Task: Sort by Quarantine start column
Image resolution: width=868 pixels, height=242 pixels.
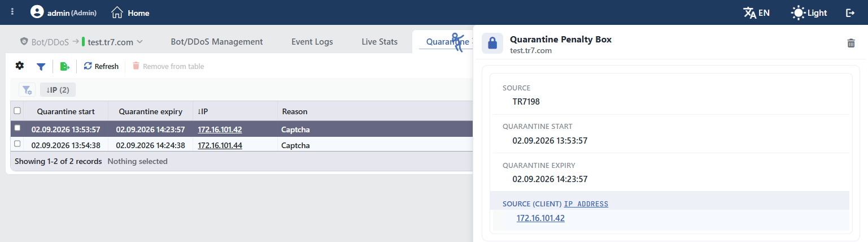Action: [66, 111]
